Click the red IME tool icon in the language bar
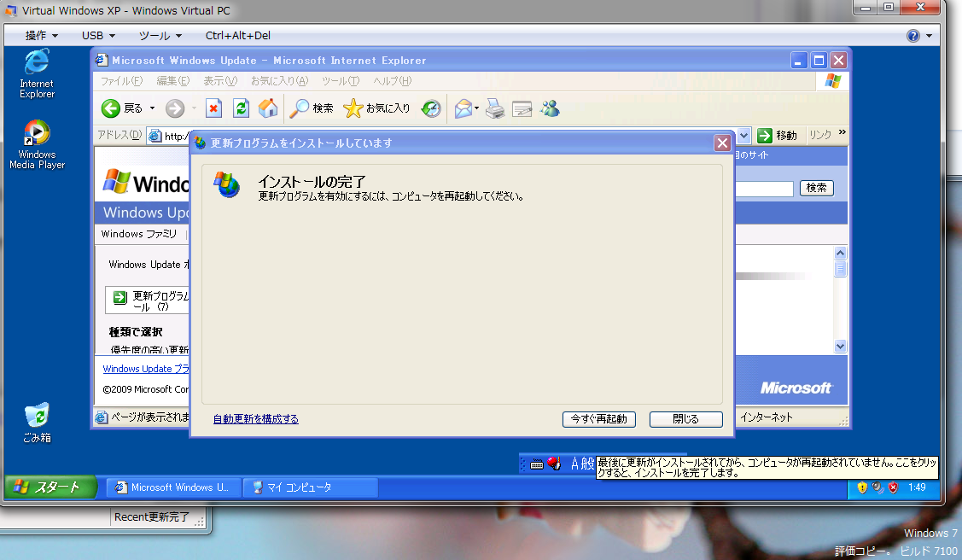962x560 pixels. 554,464
